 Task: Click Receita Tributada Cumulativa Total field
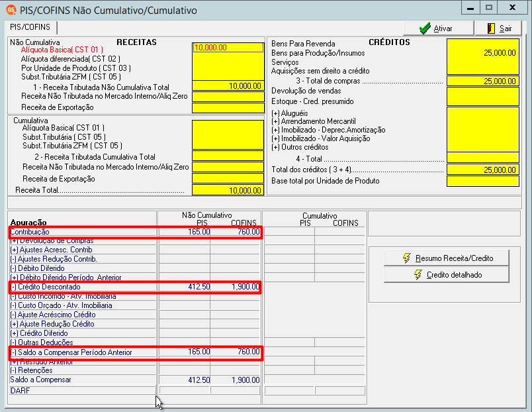(228, 156)
